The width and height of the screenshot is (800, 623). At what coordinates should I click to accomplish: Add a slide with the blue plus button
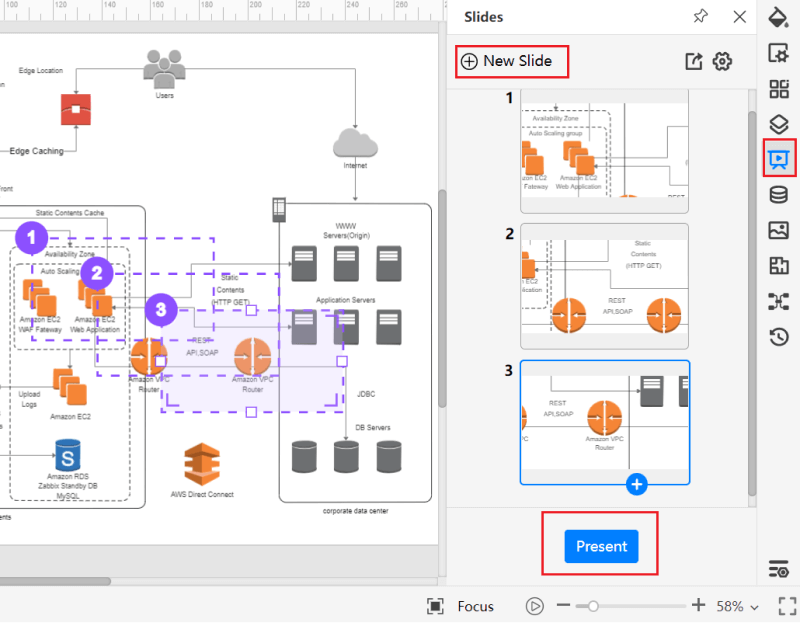637,484
